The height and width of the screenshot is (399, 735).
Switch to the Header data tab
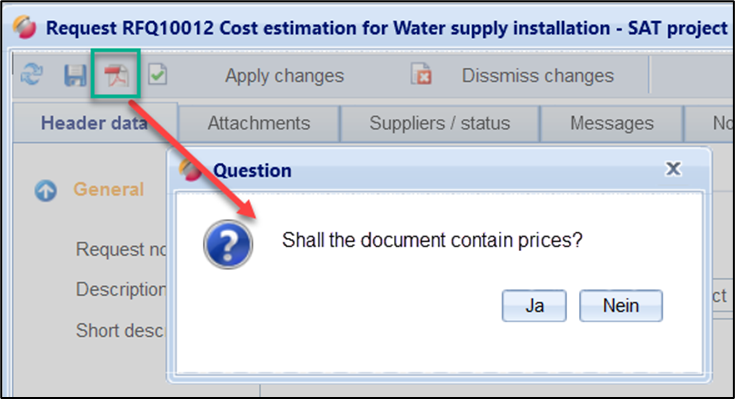(x=94, y=123)
